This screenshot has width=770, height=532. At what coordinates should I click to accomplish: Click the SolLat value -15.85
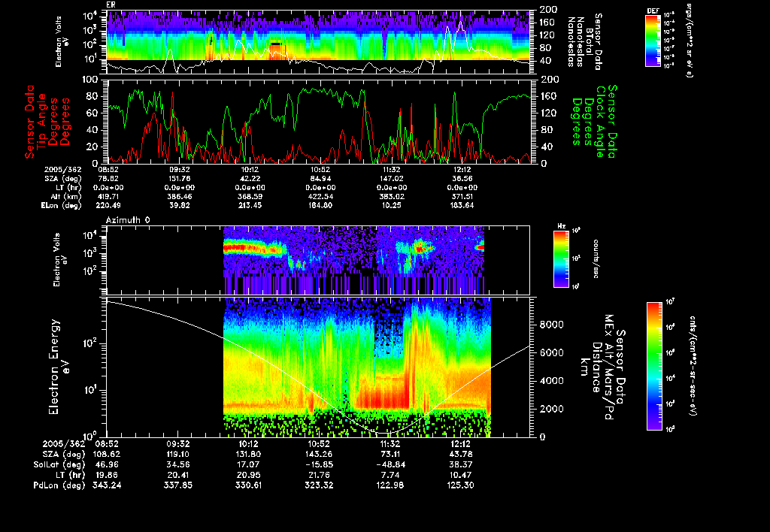click(x=319, y=464)
